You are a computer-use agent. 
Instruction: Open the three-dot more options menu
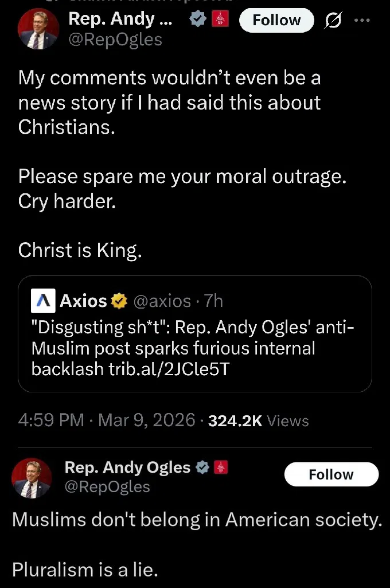point(362,20)
